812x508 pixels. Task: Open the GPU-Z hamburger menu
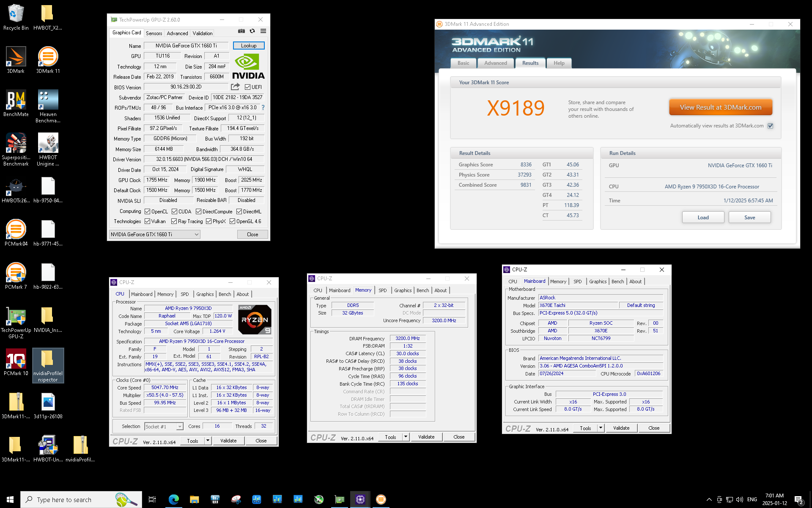tap(263, 31)
